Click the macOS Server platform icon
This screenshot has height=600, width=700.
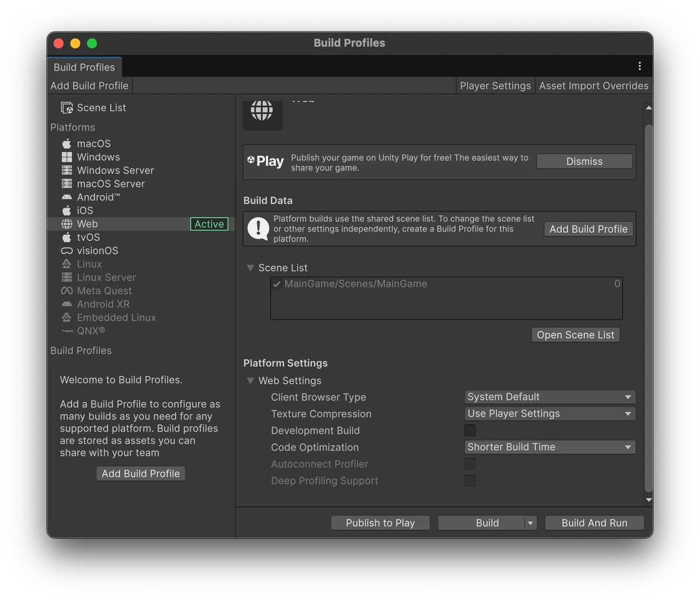[67, 184]
